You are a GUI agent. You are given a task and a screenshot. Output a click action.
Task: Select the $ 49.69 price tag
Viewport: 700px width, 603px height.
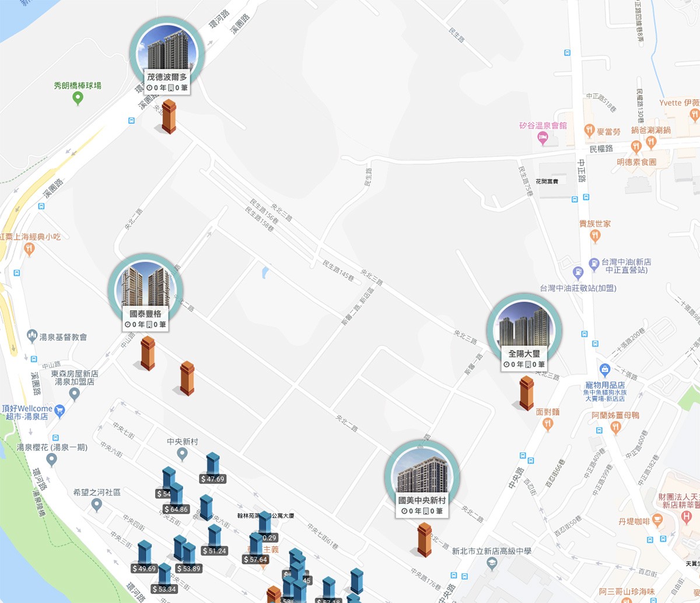[x=144, y=569]
